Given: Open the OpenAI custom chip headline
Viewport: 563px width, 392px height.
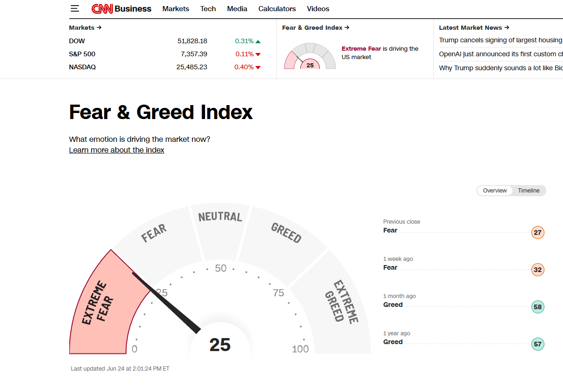Looking at the screenshot, I should point(501,54).
